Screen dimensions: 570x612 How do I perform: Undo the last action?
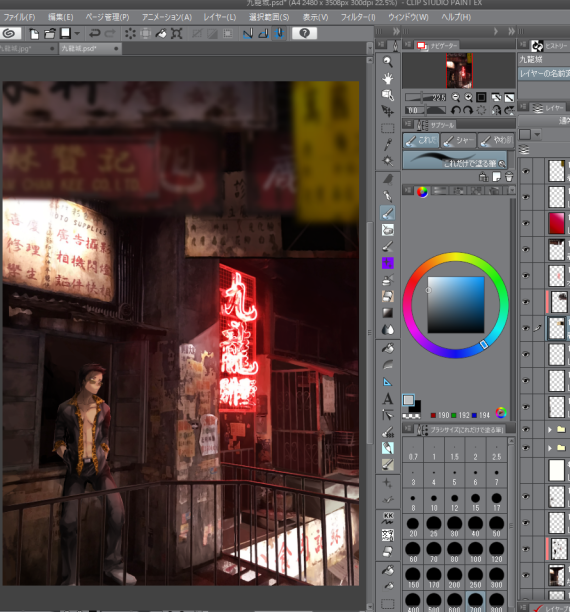[94, 34]
